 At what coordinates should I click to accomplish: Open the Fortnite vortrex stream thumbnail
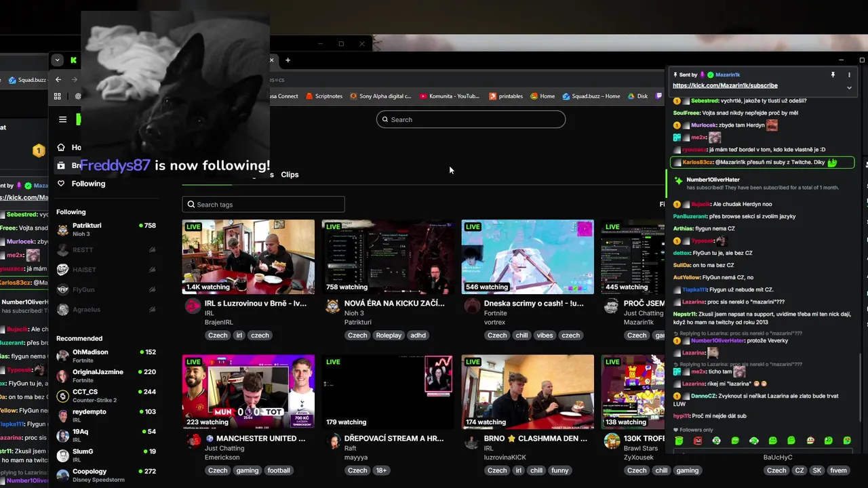click(528, 257)
